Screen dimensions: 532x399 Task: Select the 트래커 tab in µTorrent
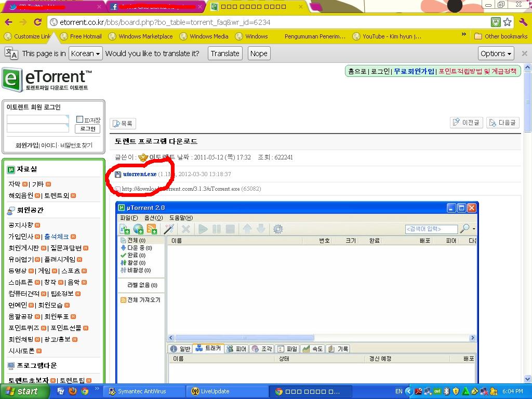[208, 349]
